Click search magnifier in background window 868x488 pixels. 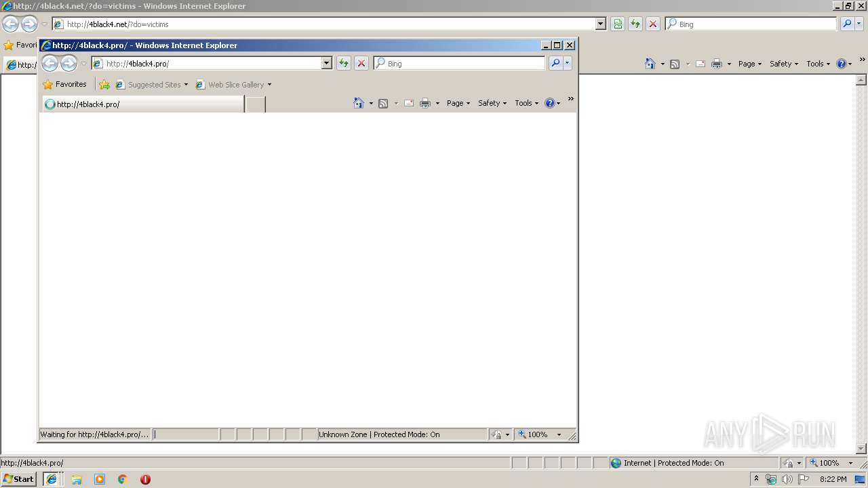pyautogui.click(x=847, y=24)
